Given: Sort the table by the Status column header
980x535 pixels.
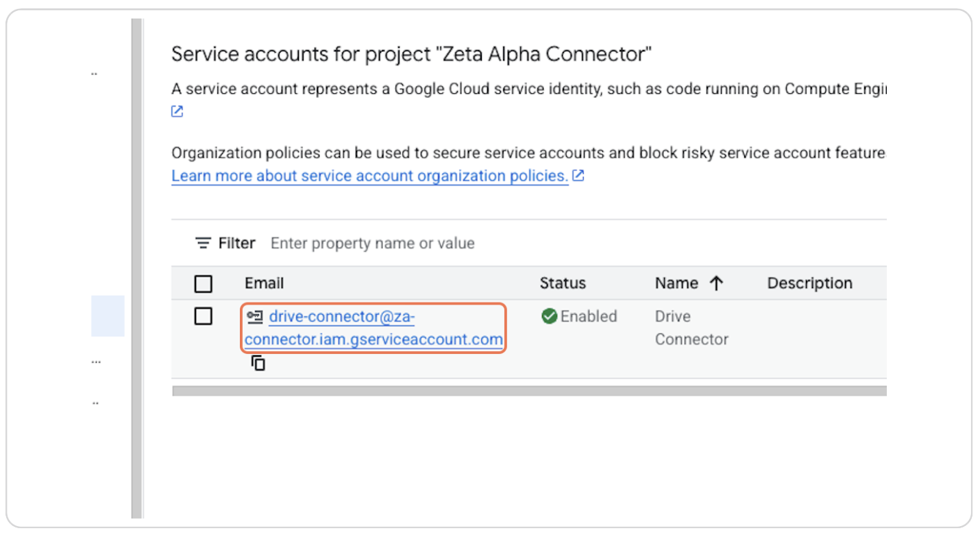Looking at the screenshot, I should point(563,283).
